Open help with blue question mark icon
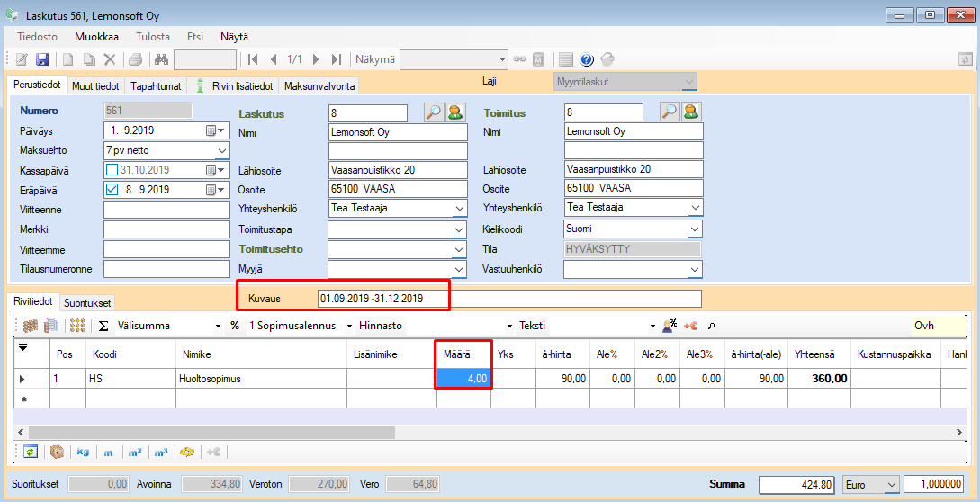Viewport: 980px width, 502px height. [586, 59]
